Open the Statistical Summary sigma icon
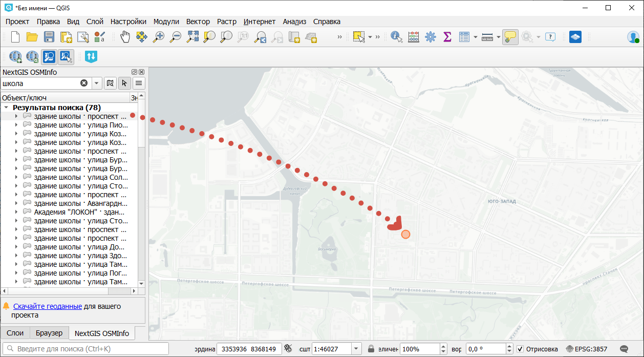 [447, 37]
